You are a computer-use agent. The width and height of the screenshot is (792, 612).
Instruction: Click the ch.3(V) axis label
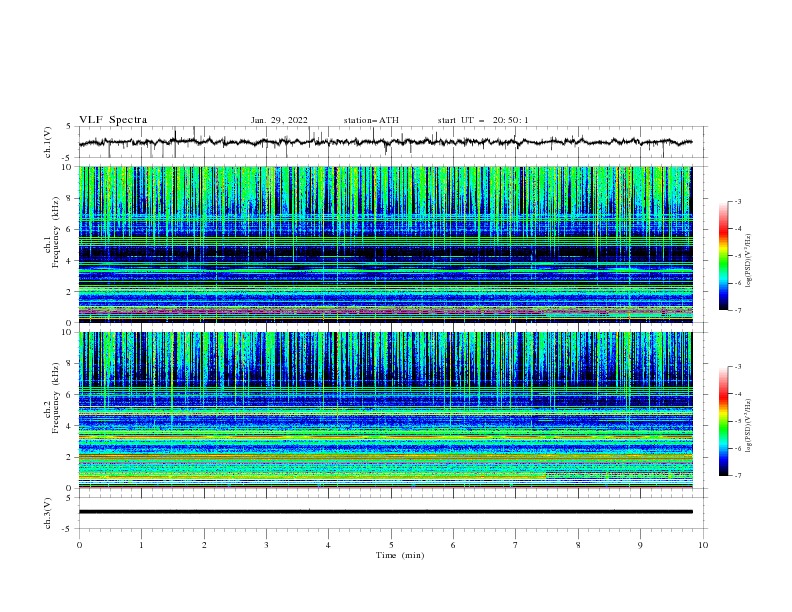pyautogui.click(x=48, y=513)
